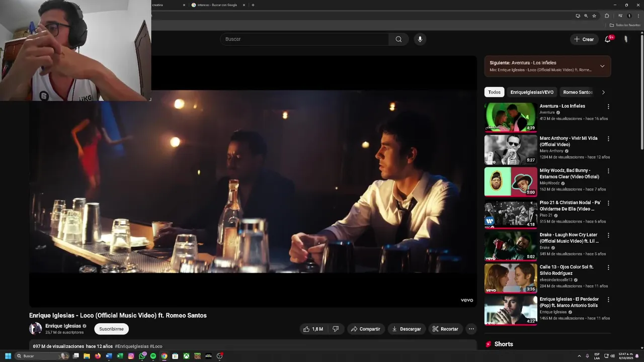Click the Crear button
This screenshot has height=362, width=644.
pos(584,39)
